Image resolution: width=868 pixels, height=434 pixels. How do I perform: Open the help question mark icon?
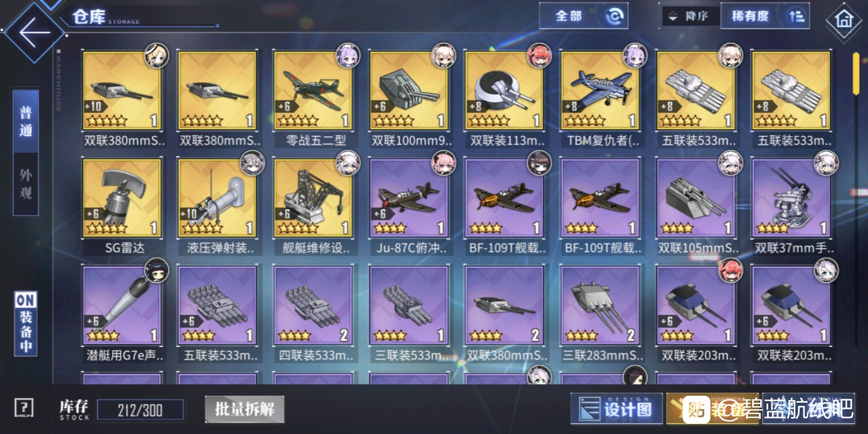coord(24,408)
